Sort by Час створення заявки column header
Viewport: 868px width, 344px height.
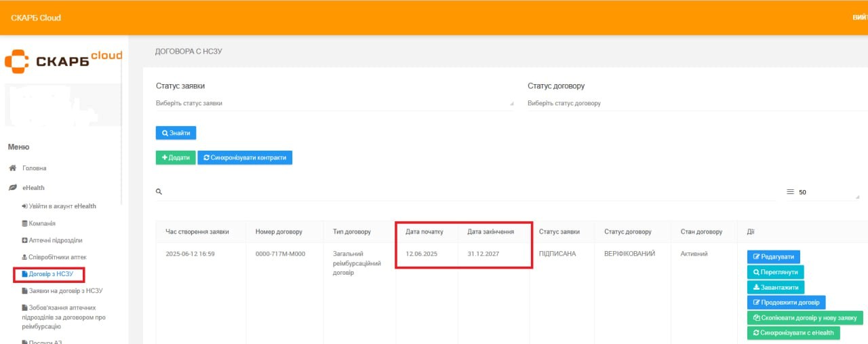[x=197, y=232]
